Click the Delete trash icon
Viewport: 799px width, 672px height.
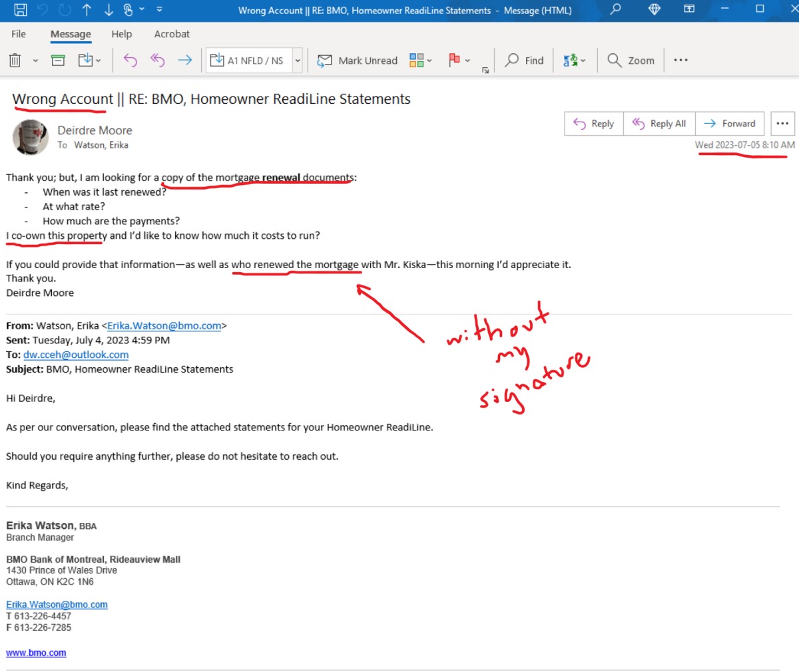(x=15, y=61)
